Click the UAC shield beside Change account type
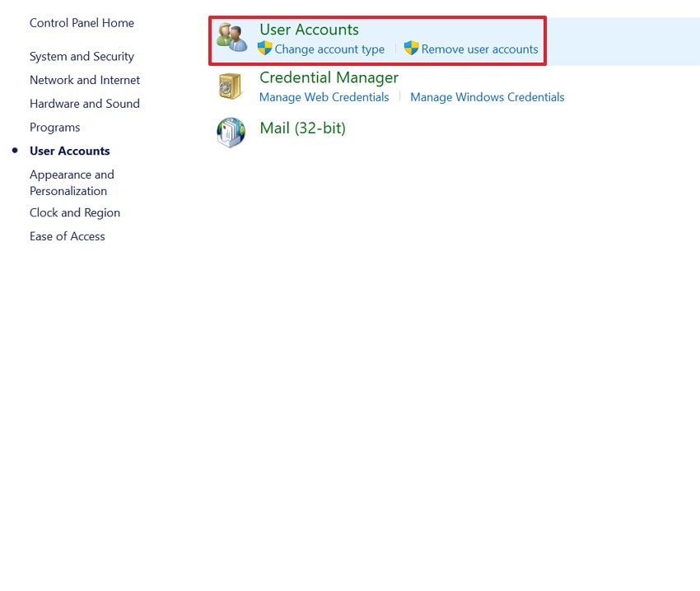Image resolution: width=700 pixels, height=591 pixels. [265, 49]
